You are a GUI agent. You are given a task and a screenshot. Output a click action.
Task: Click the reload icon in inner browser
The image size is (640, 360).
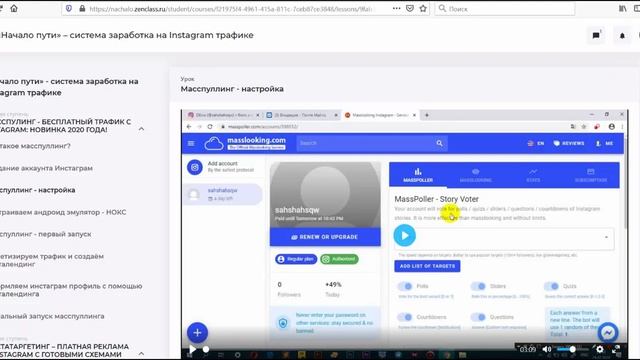click(x=210, y=127)
